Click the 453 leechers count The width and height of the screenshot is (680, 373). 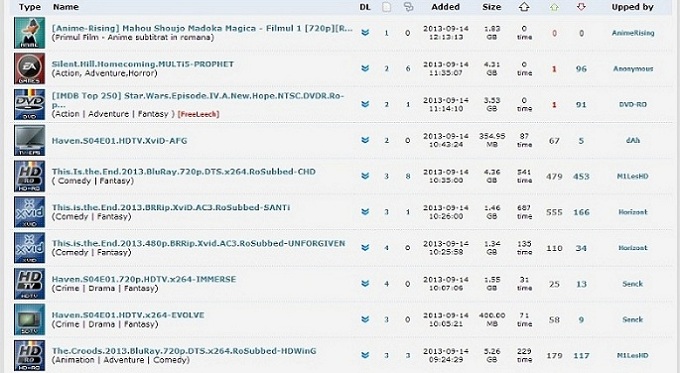tap(581, 177)
